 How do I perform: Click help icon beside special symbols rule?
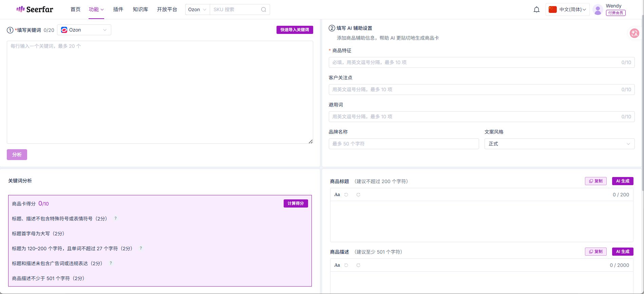115,218
